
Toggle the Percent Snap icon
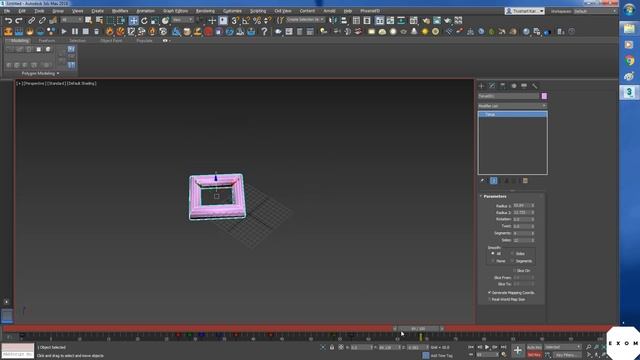coord(257,20)
